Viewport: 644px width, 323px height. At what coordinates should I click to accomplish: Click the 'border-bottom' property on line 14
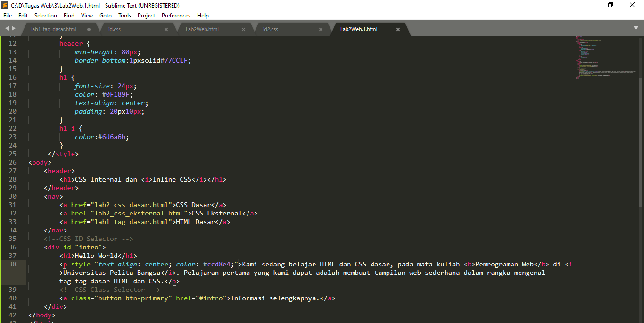(x=100, y=60)
